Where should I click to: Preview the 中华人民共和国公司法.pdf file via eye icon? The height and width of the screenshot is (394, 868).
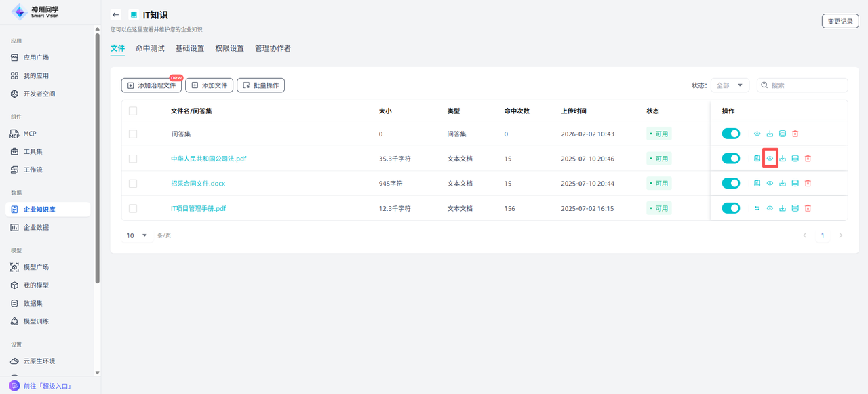pyautogui.click(x=770, y=159)
